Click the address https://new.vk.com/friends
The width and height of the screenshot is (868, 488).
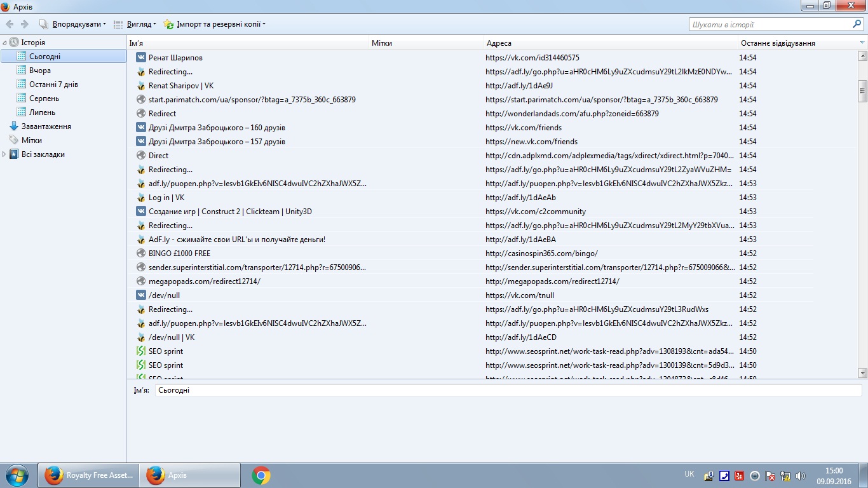(531, 141)
